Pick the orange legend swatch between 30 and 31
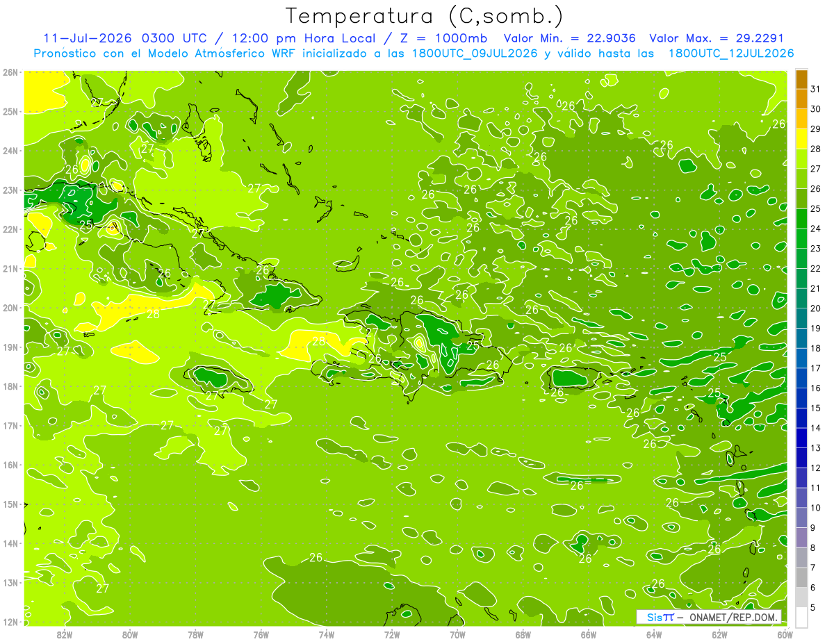This screenshot has width=834, height=644. 802,99
